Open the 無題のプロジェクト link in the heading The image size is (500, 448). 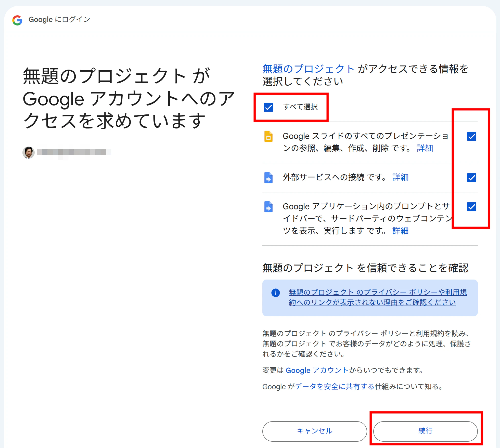coord(308,69)
